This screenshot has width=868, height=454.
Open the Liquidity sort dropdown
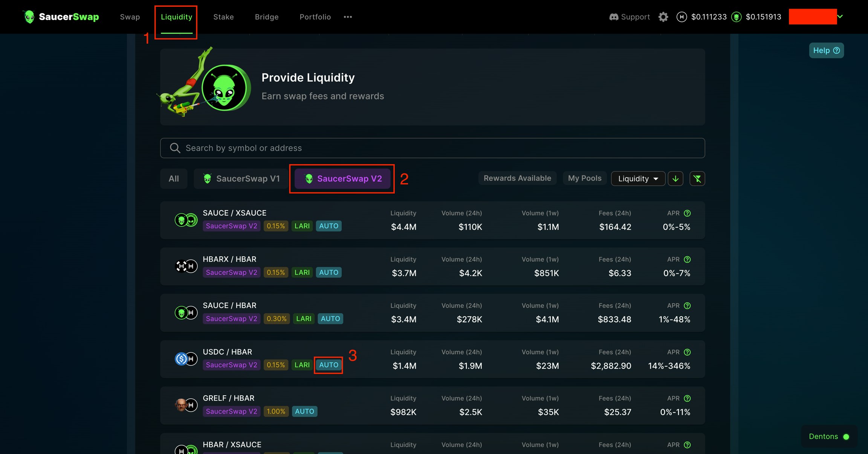click(x=637, y=178)
